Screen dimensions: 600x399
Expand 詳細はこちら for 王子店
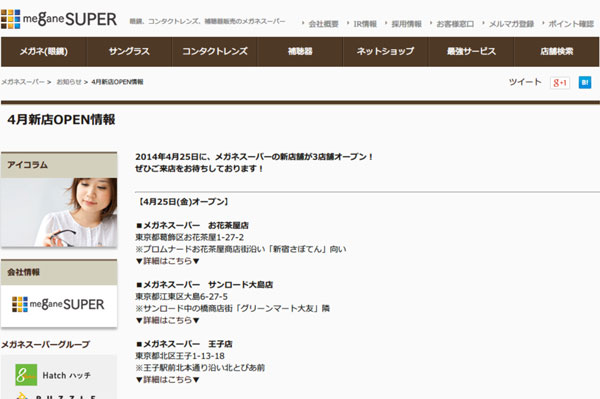pos(168,380)
